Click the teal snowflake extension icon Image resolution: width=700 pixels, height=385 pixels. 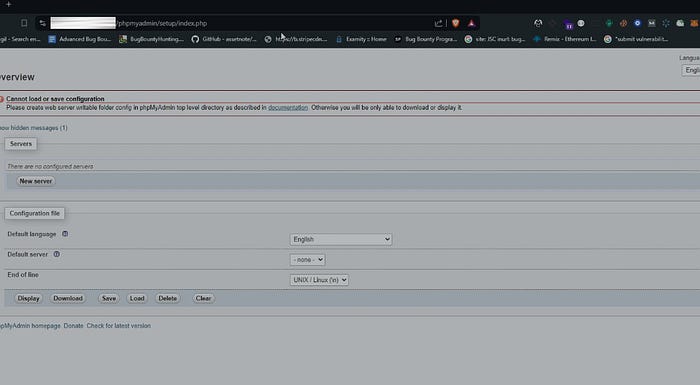pos(666,23)
